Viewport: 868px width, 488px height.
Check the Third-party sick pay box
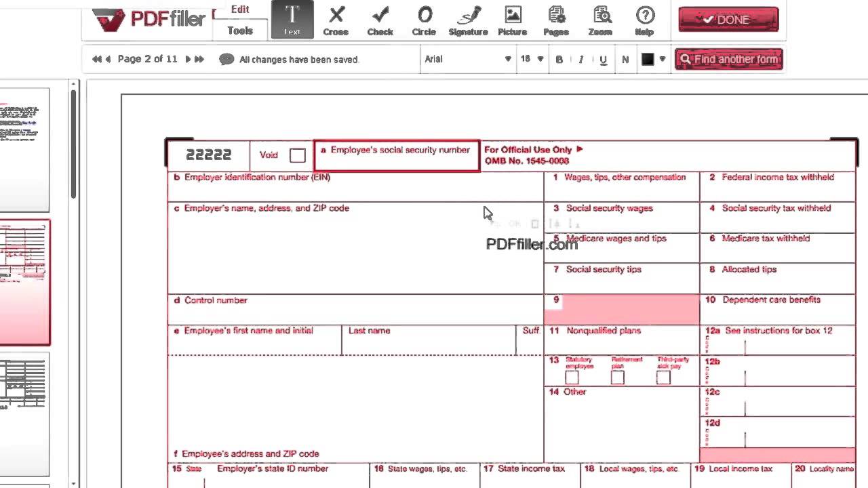[663, 378]
